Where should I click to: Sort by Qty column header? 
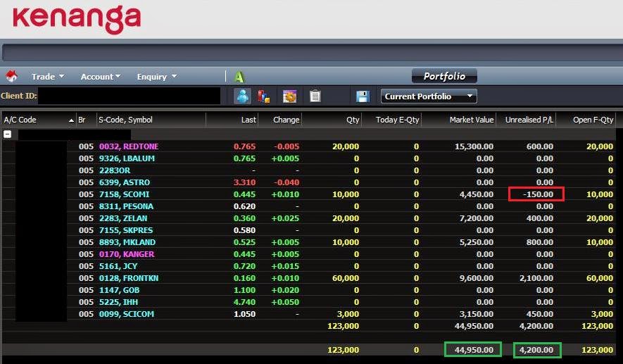pos(332,120)
